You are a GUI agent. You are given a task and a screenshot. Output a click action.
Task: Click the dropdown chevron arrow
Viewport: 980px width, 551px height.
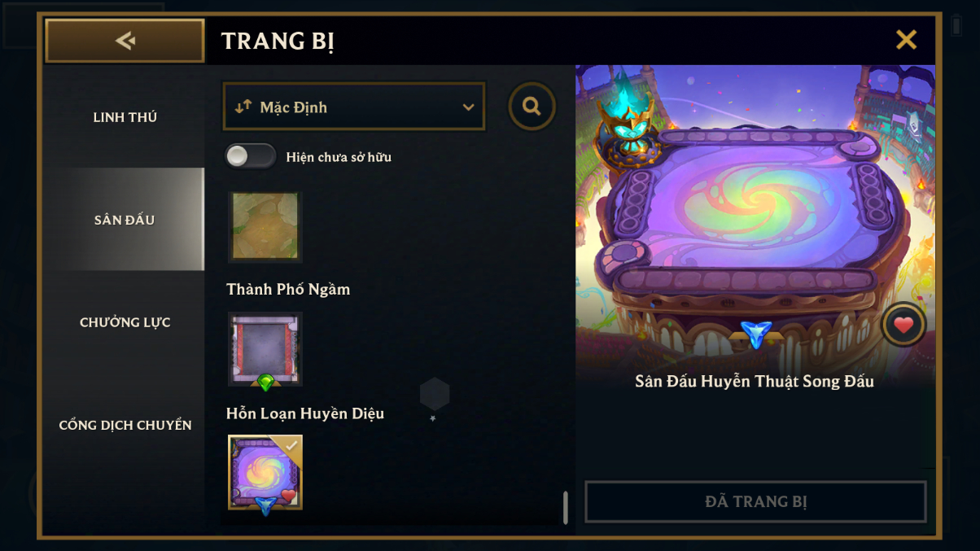click(468, 107)
